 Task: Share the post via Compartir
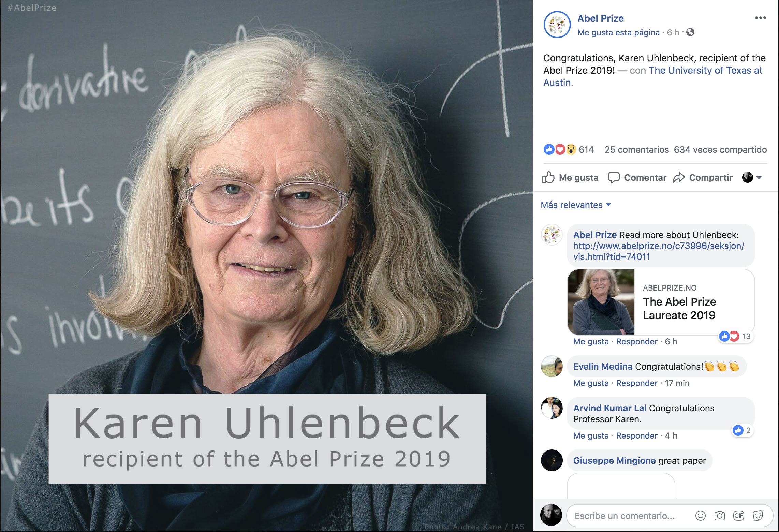tap(703, 177)
